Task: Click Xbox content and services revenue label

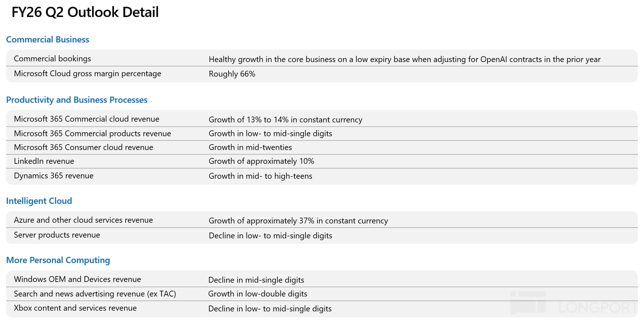Action: coord(75,308)
